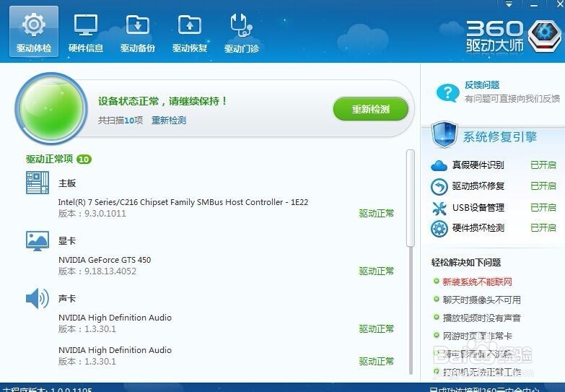Click the 360驱动大师 logo icon
Viewport: 565px width, 392px height.
tap(545, 35)
